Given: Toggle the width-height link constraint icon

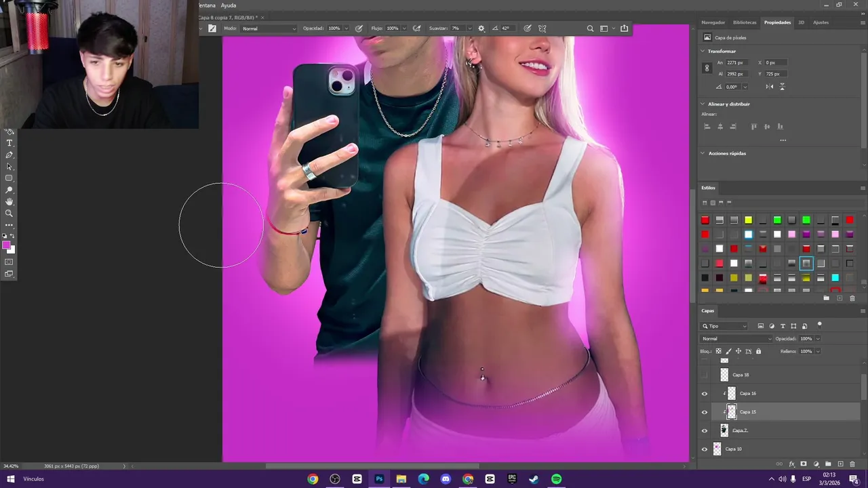Looking at the screenshot, I should [707, 68].
